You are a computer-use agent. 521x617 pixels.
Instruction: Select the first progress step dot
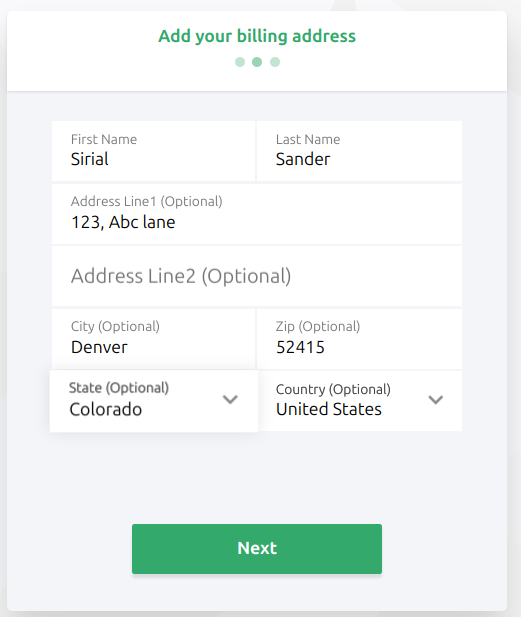click(240, 62)
